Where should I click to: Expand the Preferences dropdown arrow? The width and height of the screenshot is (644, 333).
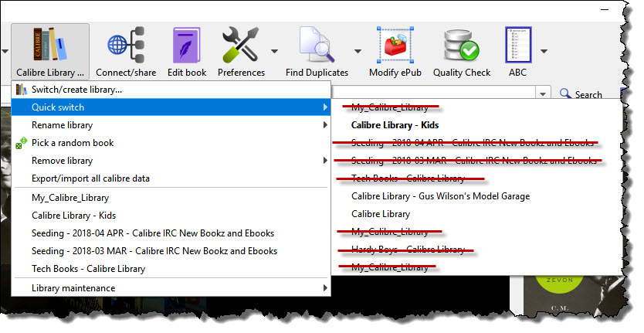pyautogui.click(x=274, y=52)
